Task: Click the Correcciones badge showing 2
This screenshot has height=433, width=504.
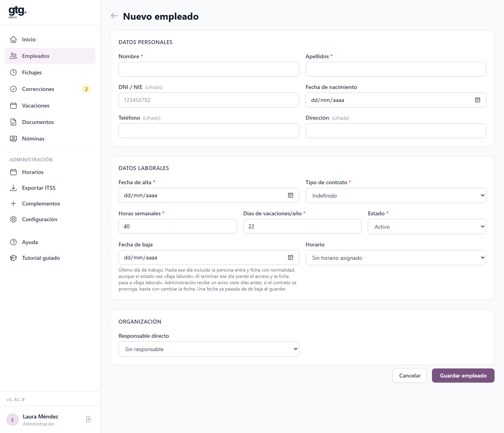Action: (86, 89)
